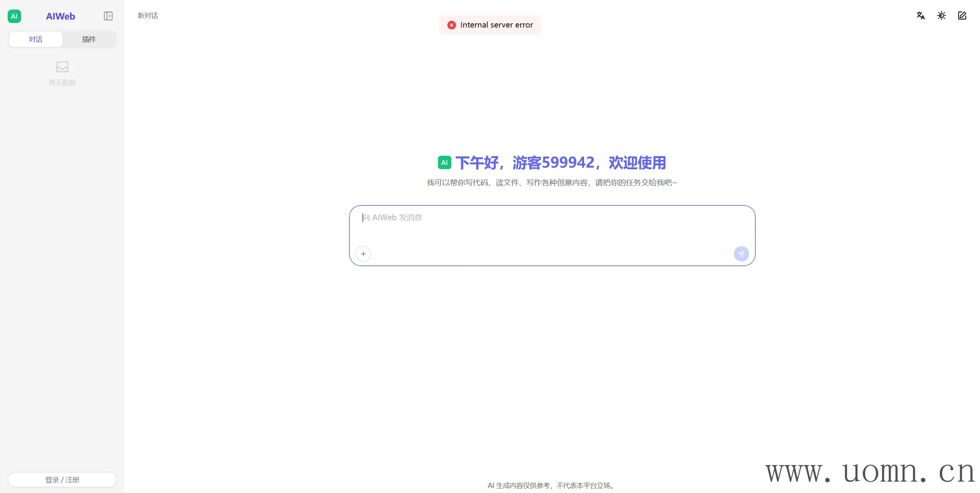Open the language translation icon
Image resolution: width=980 pixels, height=493 pixels.
click(x=921, y=16)
